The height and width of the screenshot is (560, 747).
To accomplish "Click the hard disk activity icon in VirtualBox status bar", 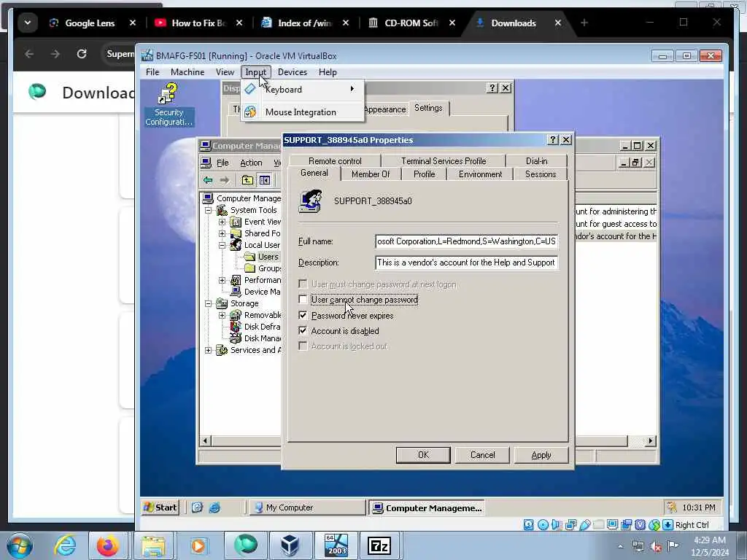I will point(528,525).
